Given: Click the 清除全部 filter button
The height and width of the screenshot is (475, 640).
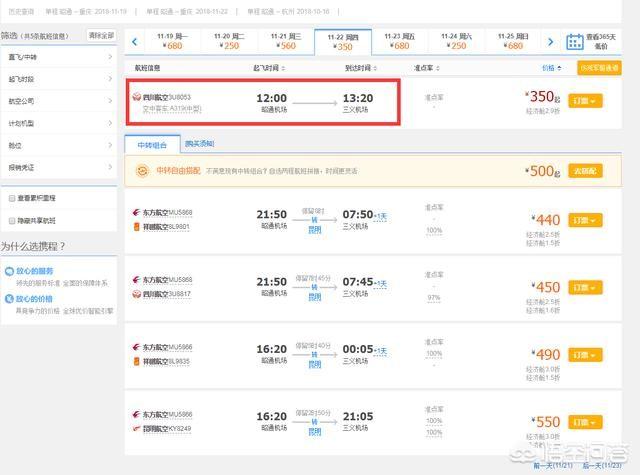Looking at the screenshot, I should [101, 35].
